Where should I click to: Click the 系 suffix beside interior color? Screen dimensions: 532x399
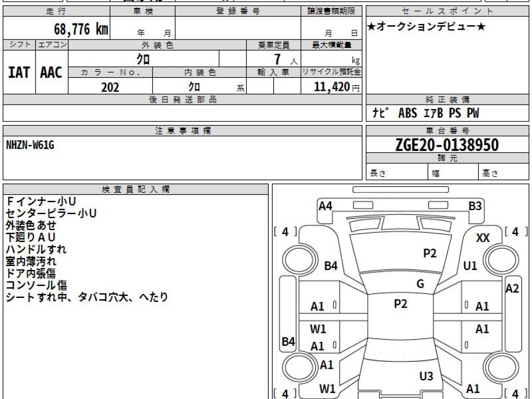coord(241,88)
